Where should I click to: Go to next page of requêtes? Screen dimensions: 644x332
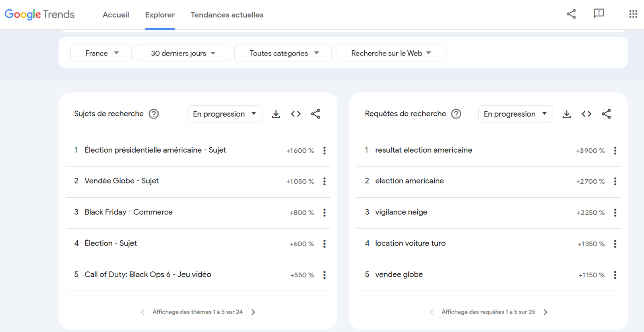tap(545, 312)
